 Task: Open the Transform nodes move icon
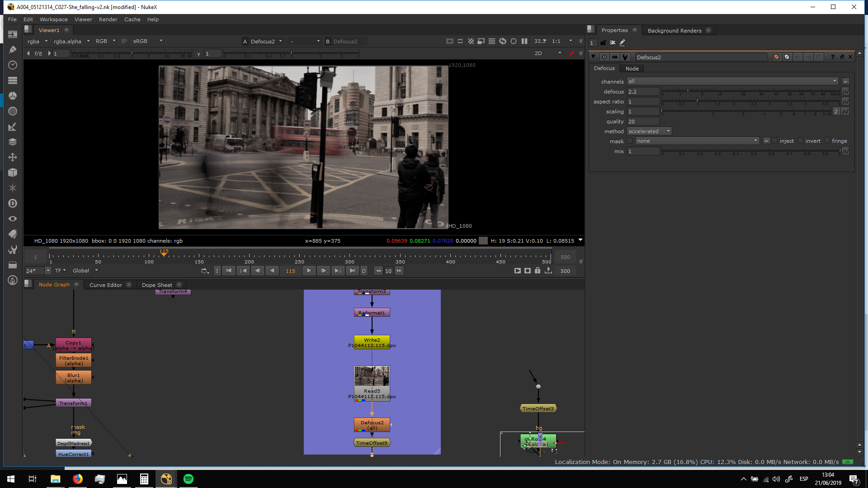(x=13, y=157)
